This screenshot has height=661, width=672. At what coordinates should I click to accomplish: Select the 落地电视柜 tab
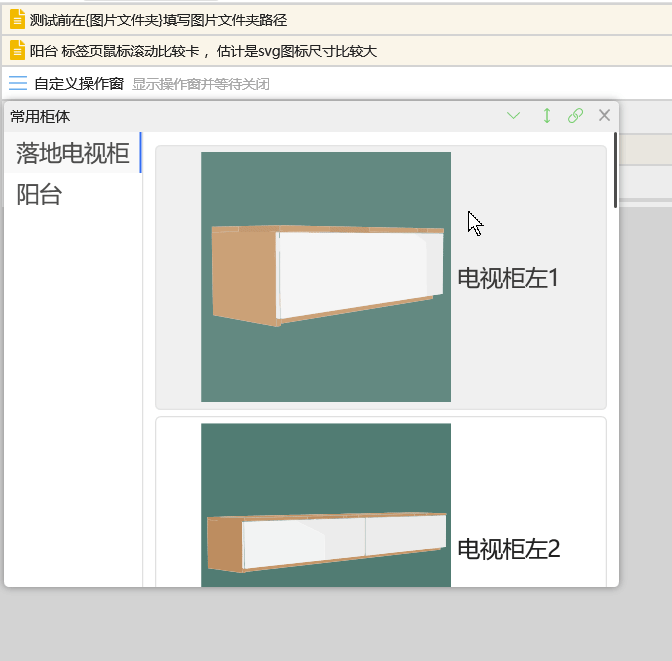(73, 153)
